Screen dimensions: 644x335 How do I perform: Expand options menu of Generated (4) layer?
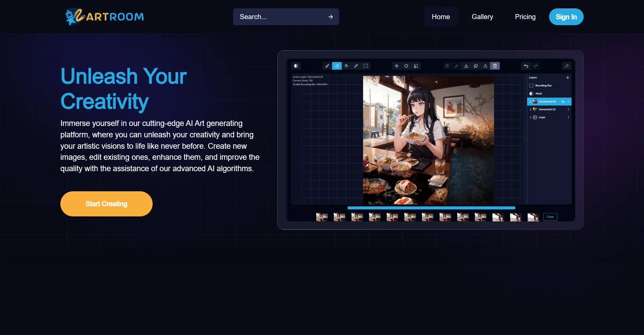pyautogui.click(x=568, y=102)
